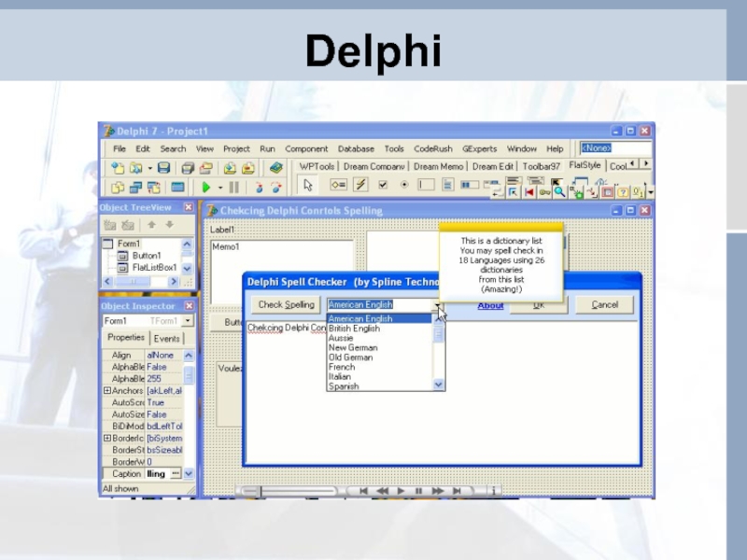The height and width of the screenshot is (560, 747).
Task: Click the Add file to project icon
Action: pyautogui.click(x=230, y=168)
